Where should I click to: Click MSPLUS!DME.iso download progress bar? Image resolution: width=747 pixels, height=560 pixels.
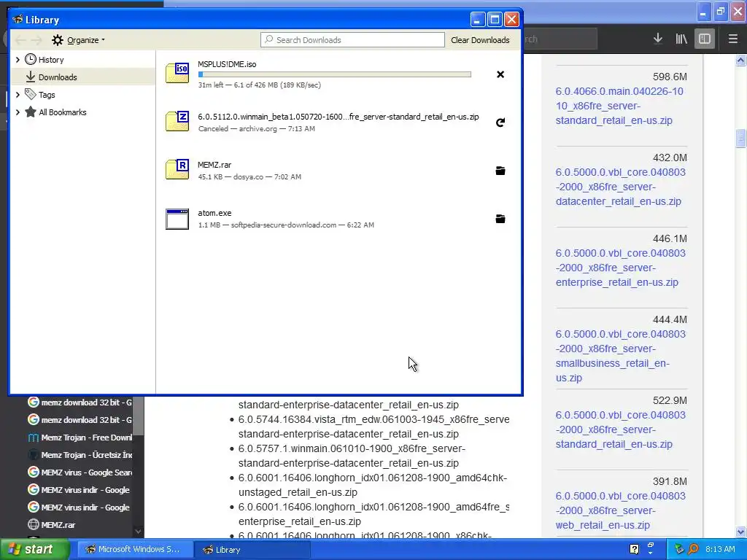(x=334, y=74)
